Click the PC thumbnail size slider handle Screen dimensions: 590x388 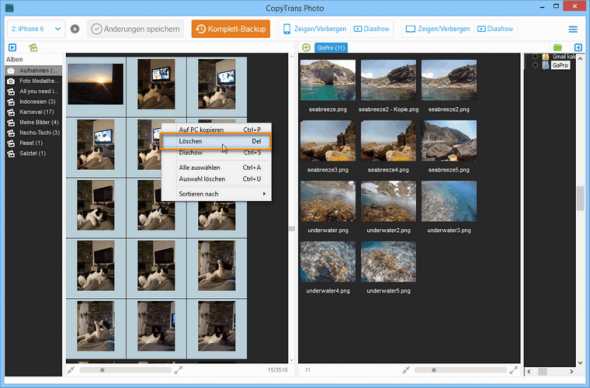[434, 370]
